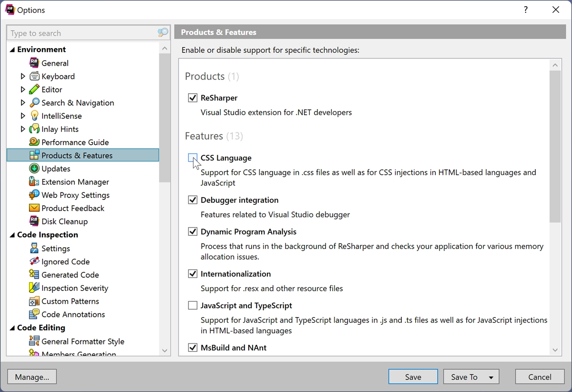572x392 pixels.
Task: Click the Cancel button
Action: 540,377
